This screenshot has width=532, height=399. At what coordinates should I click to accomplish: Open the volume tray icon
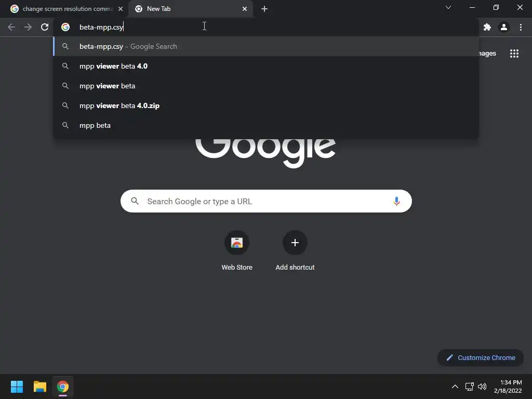pyautogui.click(x=482, y=387)
